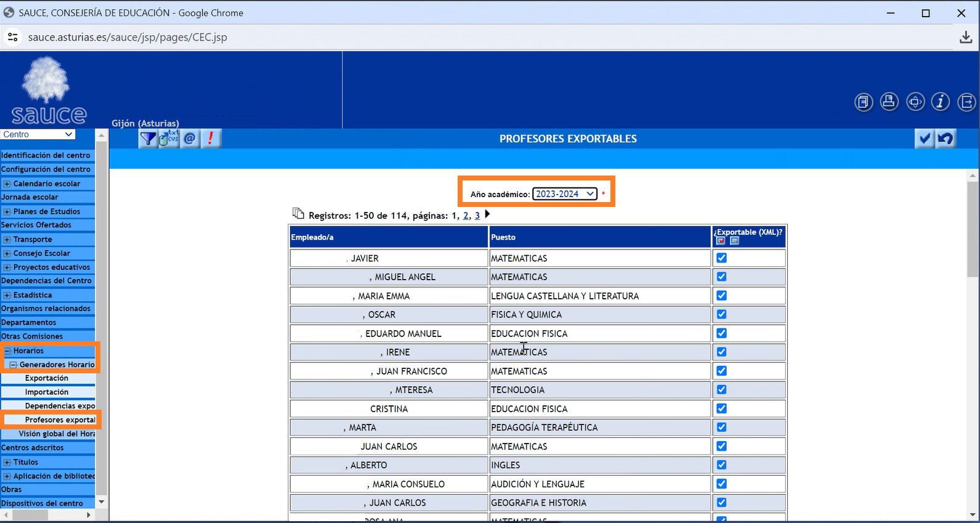Toggle exportable checkbox for ALBERTO

point(721,464)
